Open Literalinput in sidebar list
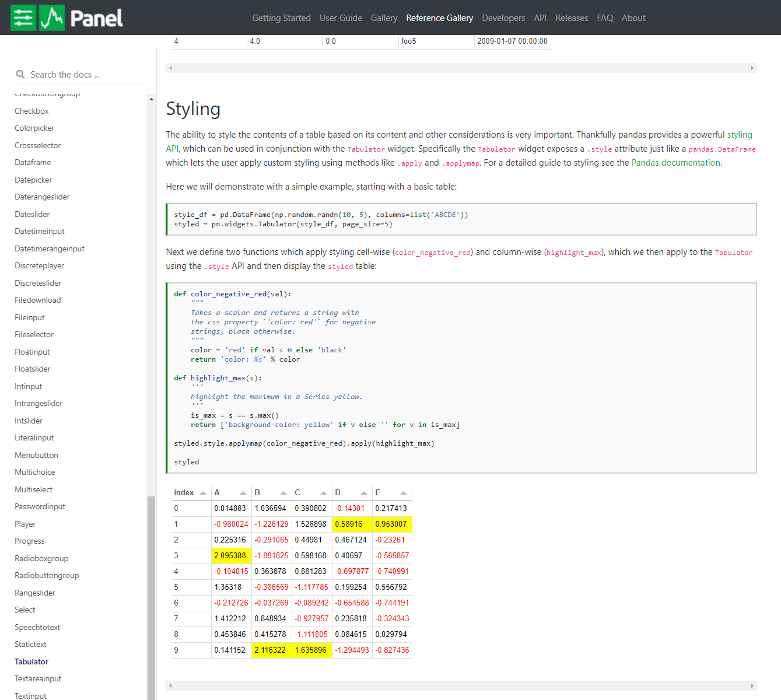This screenshot has height=700, width=781. pyautogui.click(x=34, y=437)
